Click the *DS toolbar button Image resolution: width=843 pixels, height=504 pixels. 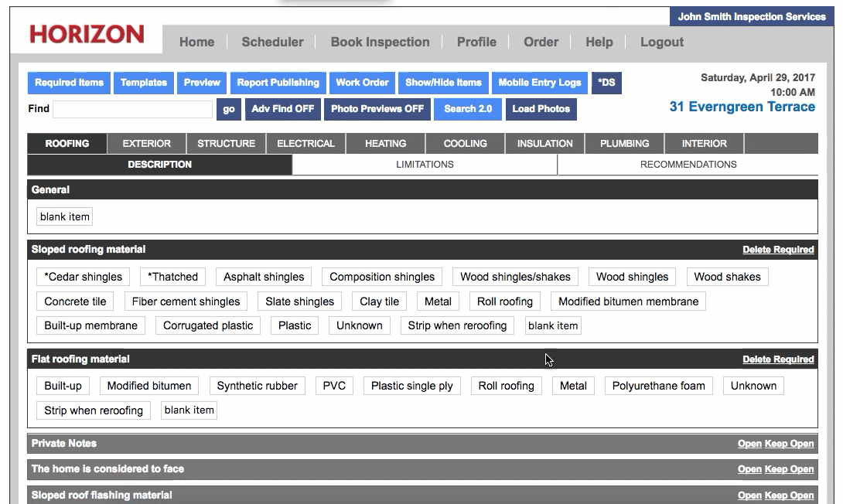[x=606, y=83]
